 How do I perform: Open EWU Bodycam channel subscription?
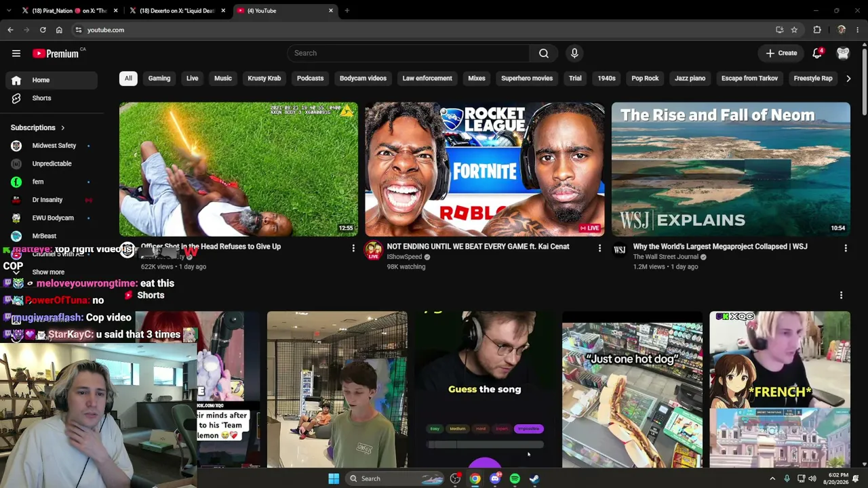pyautogui.click(x=52, y=218)
